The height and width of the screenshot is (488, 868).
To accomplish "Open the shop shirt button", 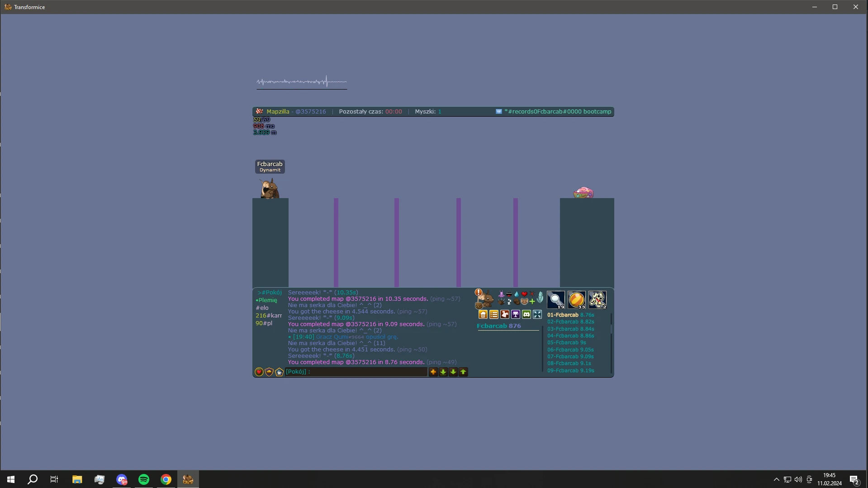I will 505,314.
